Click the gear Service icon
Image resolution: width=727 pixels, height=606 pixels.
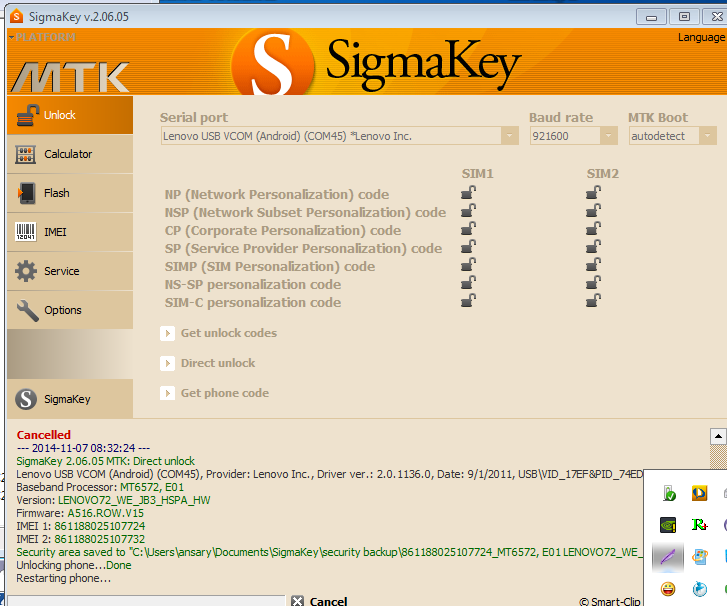[26, 271]
